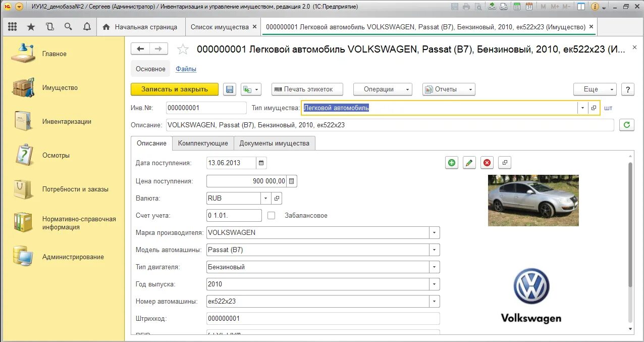Click the calculator icon in title bar

click(x=517, y=7)
